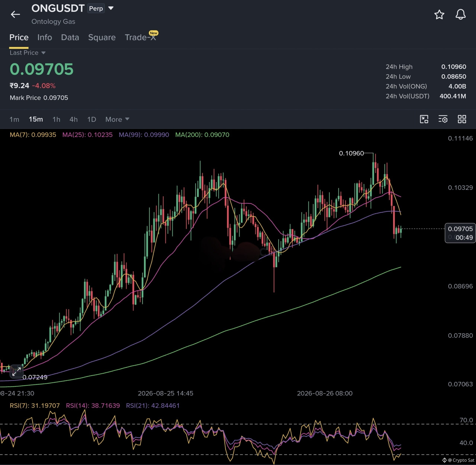Open the grid layout icon
The height and width of the screenshot is (465, 476).
pos(462,119)
